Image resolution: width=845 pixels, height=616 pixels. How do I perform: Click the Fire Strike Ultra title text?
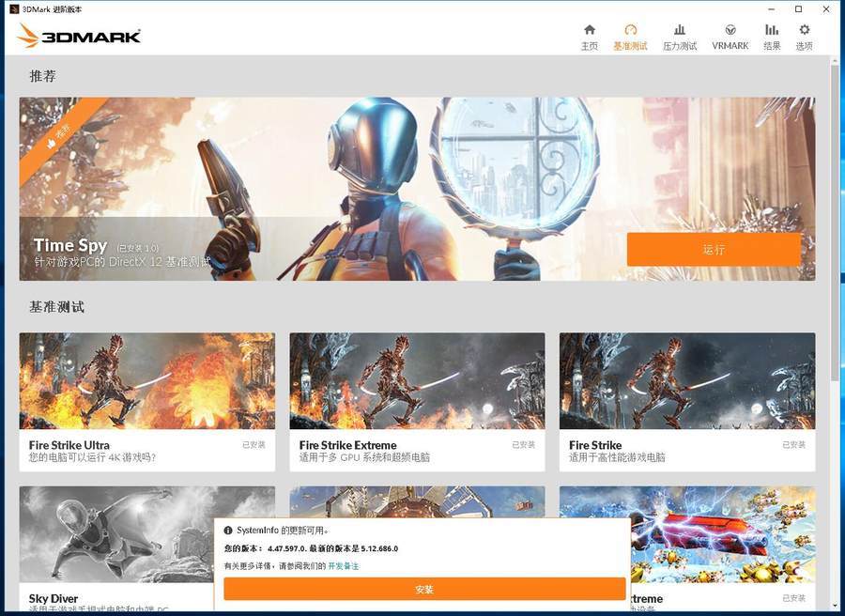(x=69, y=445)
